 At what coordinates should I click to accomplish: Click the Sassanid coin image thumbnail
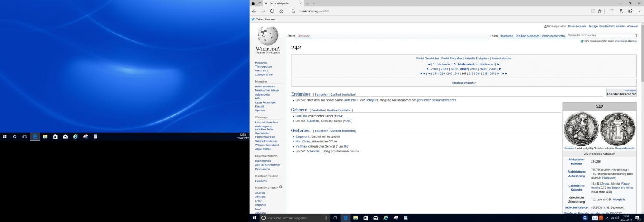(599, 128)
